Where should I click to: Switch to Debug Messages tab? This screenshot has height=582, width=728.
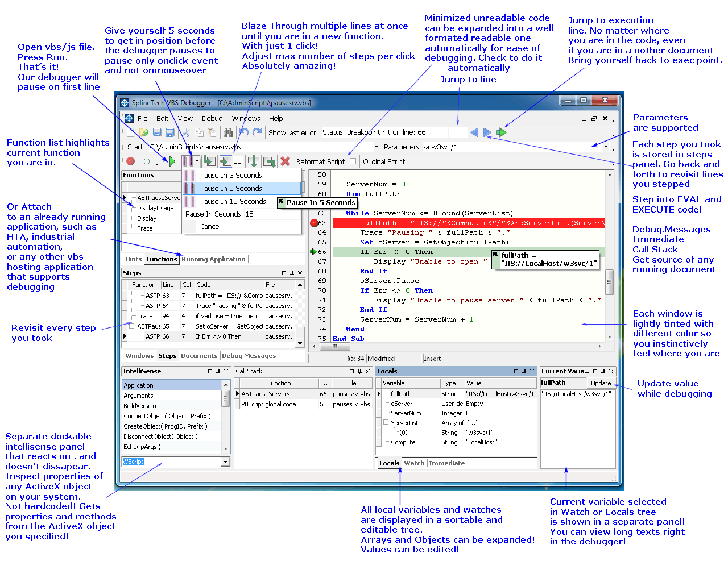(x=249, y=356)
